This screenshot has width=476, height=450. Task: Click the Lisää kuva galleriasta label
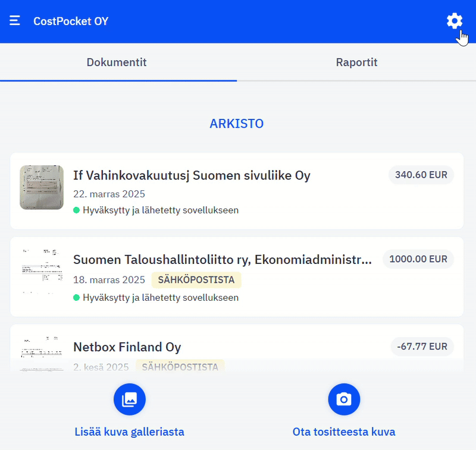tap(130, 432)
